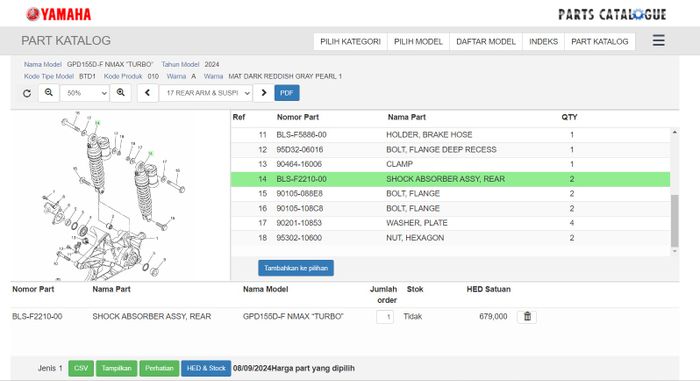Image resolution: width=700 pixels, height=381 pixels.
Task: Click part number BLS-F5886-00
Action: [301, 135]
